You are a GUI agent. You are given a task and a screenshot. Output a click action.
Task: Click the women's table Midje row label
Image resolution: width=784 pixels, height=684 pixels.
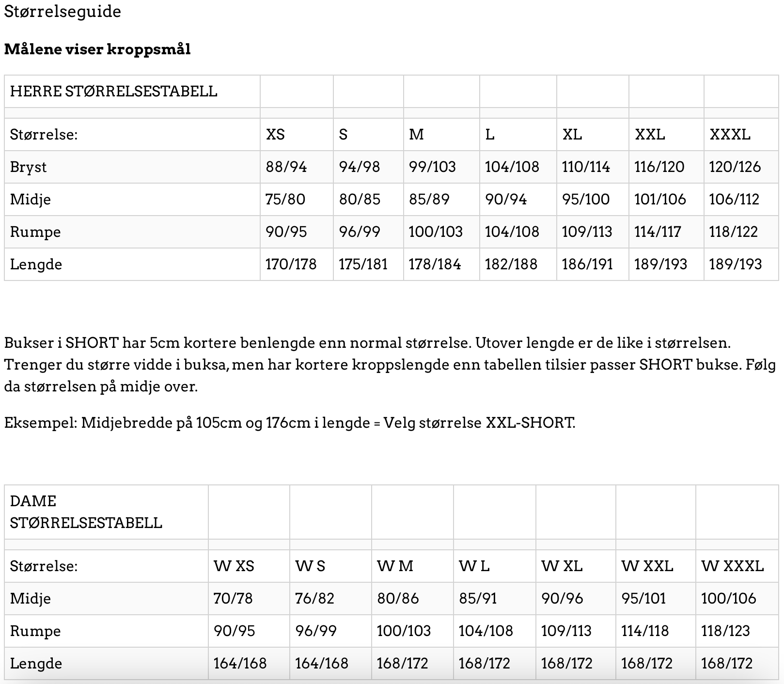coord(30,599)
